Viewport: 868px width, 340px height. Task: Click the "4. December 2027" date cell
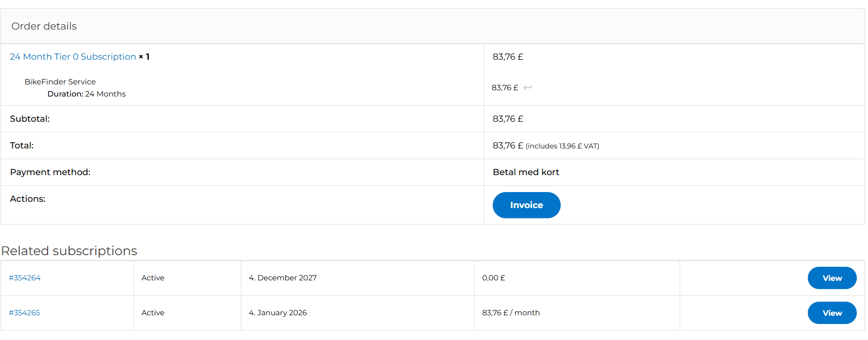(283, 278)
